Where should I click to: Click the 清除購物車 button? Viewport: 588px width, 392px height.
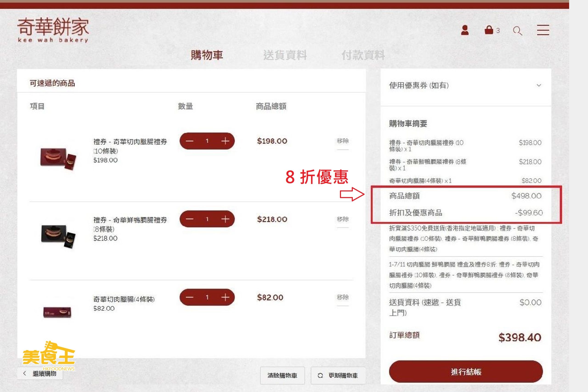[x=282, y=375]
